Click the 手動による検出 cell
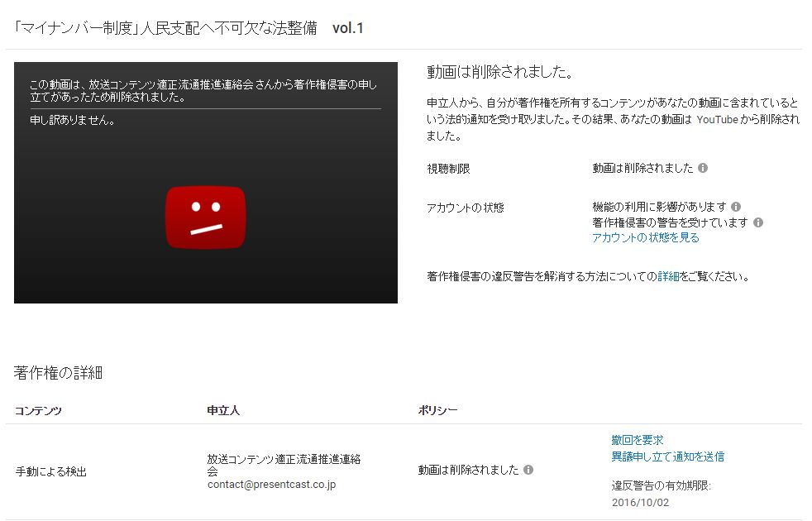Image resolution: width=812 pixels, height=521 pixels. (x=50, y=472)
